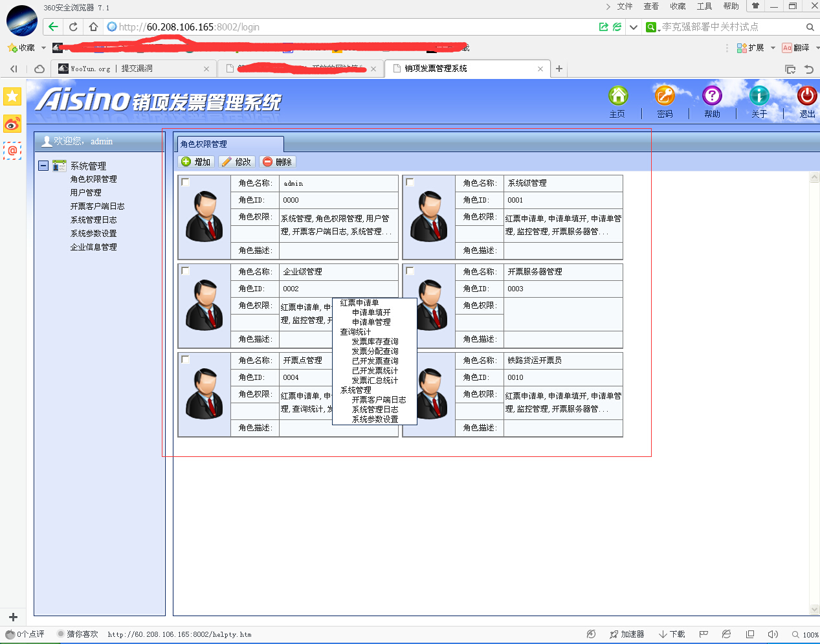The height and width of the screenshot is (644, 820).
Task: Open the Weibo sidebar icon
Action: [12, 124]
